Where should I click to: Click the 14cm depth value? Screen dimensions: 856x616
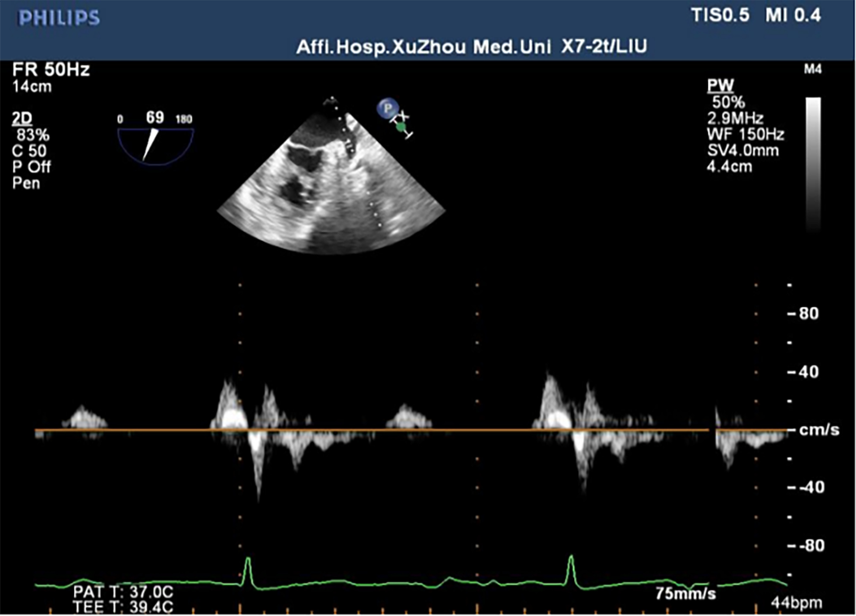coord(32,87)
